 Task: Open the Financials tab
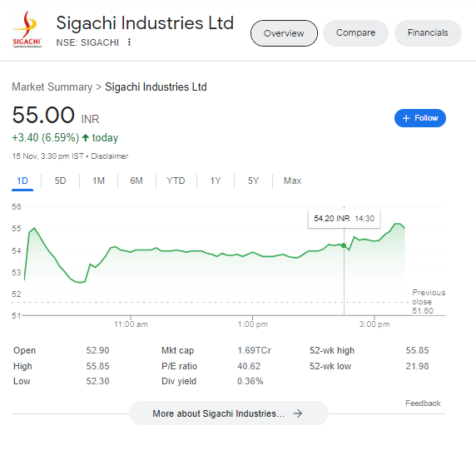pyautogui.click(x=428, y=32)
